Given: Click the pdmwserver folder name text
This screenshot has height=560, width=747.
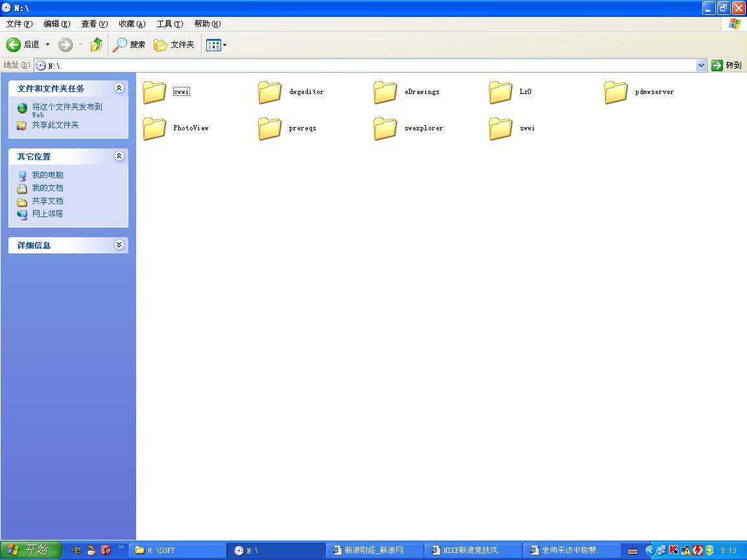Looking at the screenshot, I should tap(654, 91).
